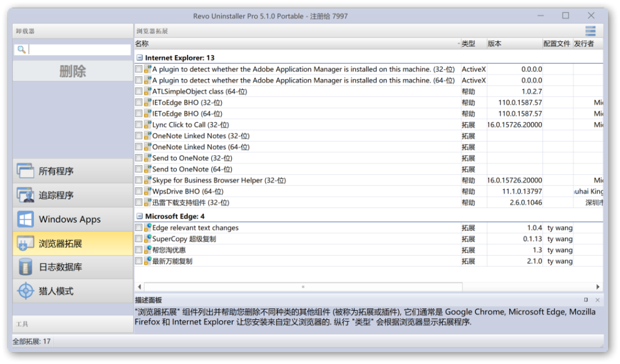Tick the WpsDrive BHO (64-位) checkbox
Image resolution: width=620 pixels, height=364 pixels.
pos(139,191)
